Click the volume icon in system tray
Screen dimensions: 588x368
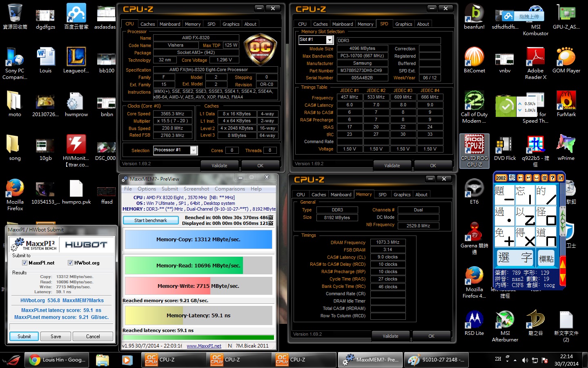tap(525, 360)
